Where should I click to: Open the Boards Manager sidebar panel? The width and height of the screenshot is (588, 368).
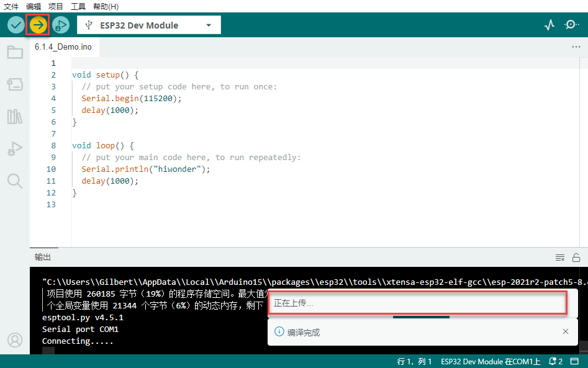click(15, 84)
